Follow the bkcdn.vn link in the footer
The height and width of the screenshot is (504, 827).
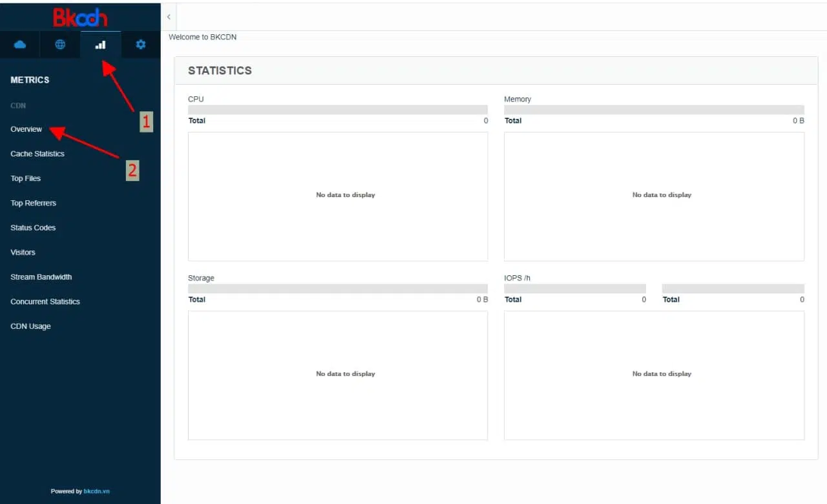(96, 491)
